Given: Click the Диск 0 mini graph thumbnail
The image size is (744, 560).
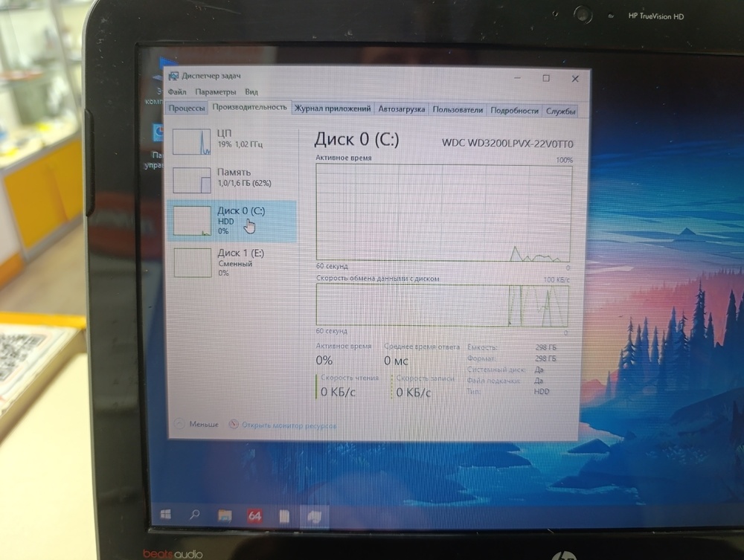Looking at the screenshot, I should [x=192, y=221].
